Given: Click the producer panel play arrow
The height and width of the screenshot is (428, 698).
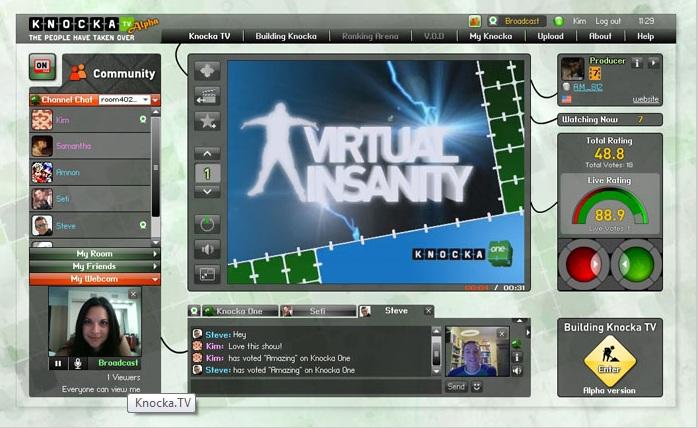Looking at the screenshot, I should pos(653,63).
